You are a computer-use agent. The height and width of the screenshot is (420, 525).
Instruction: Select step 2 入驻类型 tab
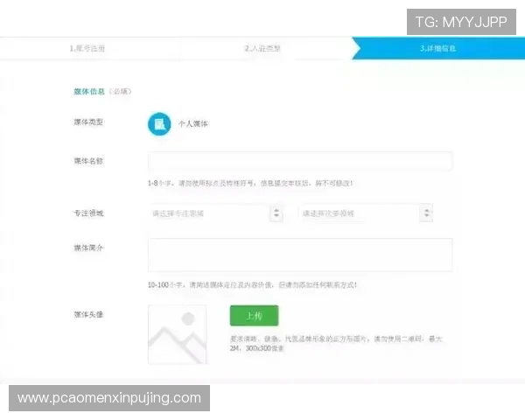coord(262,49)
